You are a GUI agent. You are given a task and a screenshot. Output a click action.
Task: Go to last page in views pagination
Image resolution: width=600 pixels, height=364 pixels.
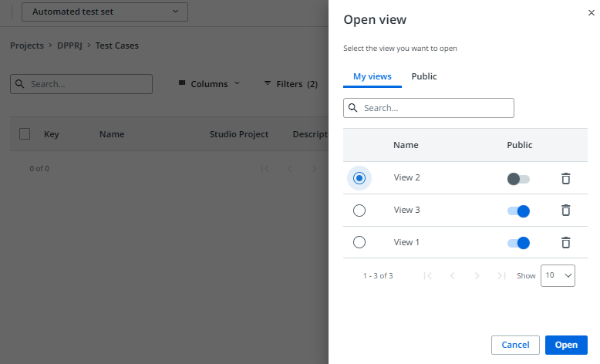501,275
